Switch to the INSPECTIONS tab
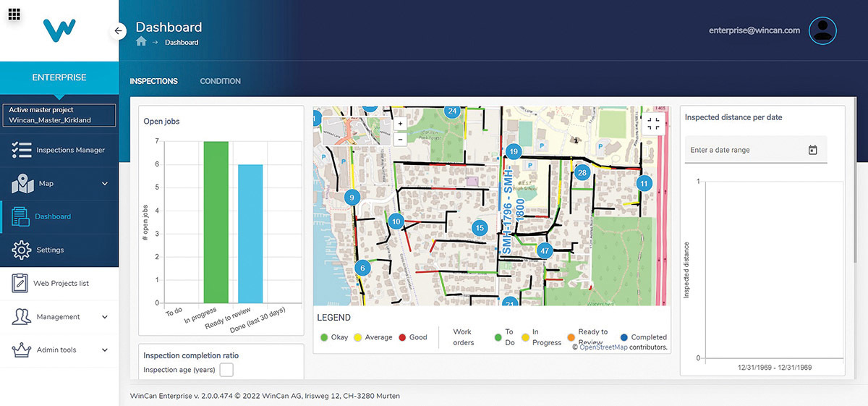The height and width of the screenshot is (406, 868). pos(153,81)
